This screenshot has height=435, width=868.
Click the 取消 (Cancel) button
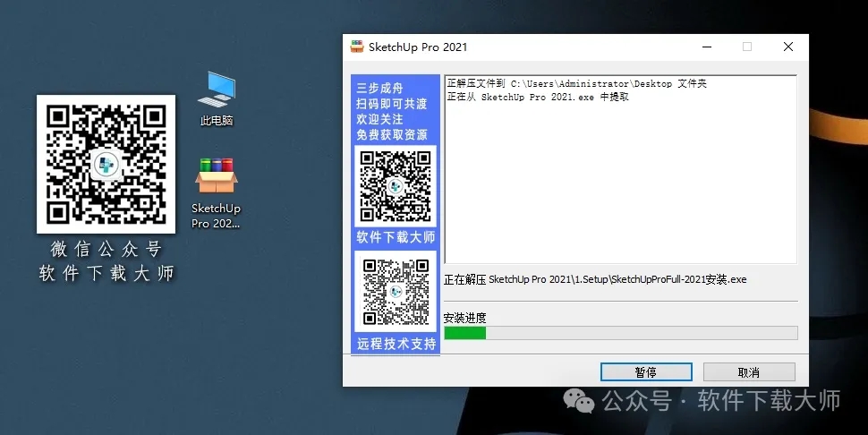point(749,372)
